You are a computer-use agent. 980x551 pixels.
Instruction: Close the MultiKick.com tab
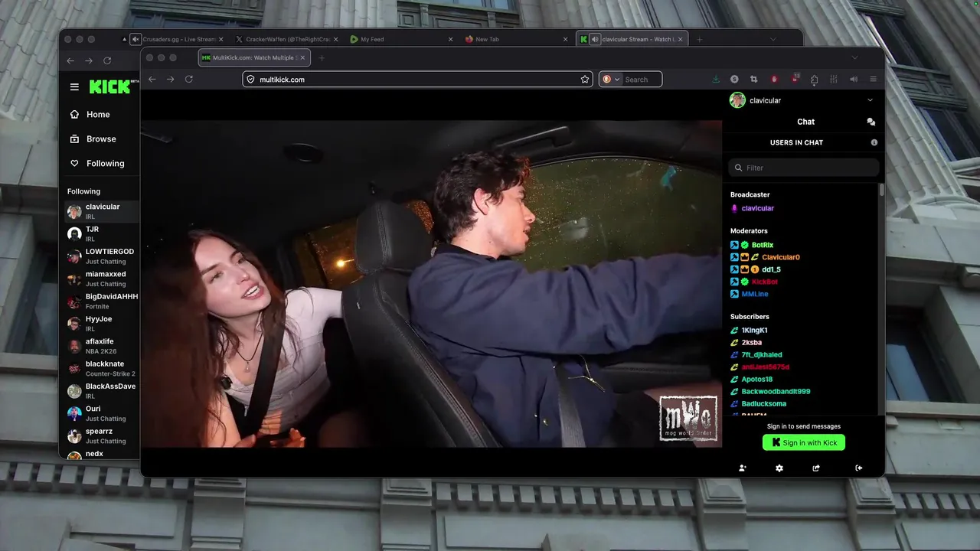(x=303, y=57)
